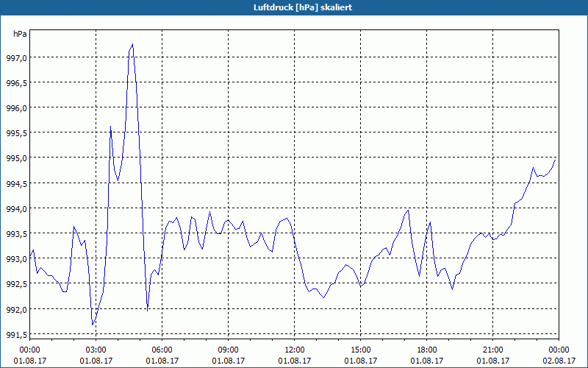Click the 993,0 y-axis label
The height and width of the screenshot is (368, 588).
(x=17, y=259)
